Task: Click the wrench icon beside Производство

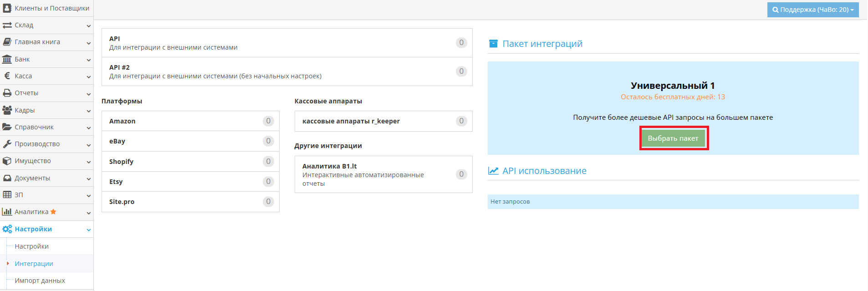Action: coord(7,144)
